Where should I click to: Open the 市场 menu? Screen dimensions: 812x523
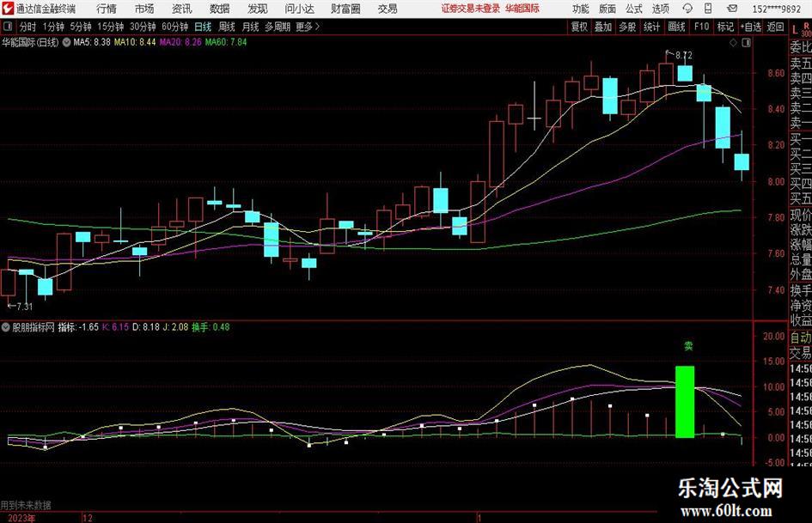point(144,9)
